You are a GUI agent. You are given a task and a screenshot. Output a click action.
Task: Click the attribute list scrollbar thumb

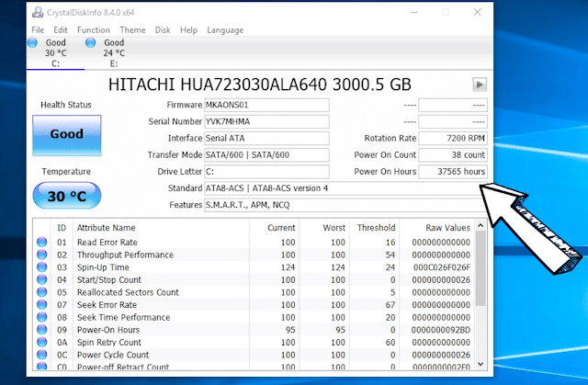pos(481,268)
